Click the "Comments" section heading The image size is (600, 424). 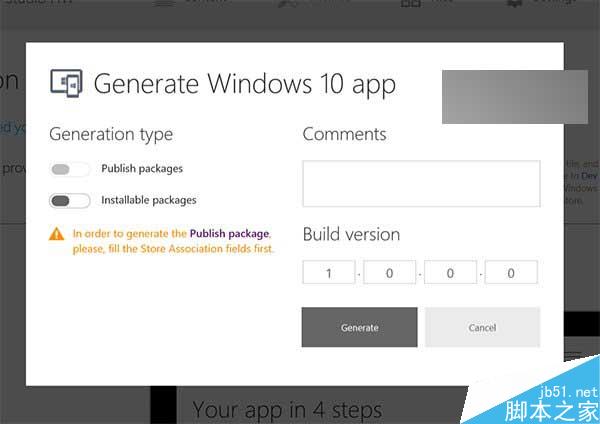point(344,134)
